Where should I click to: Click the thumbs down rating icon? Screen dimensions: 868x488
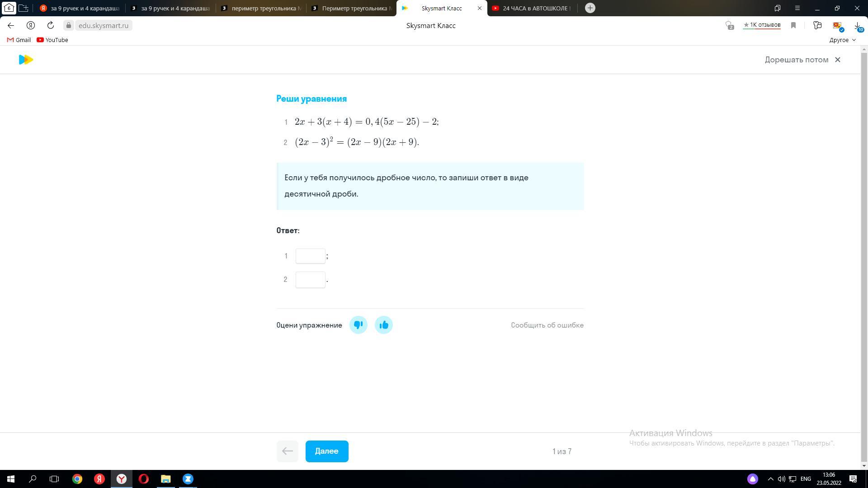(x=358, y=325)
